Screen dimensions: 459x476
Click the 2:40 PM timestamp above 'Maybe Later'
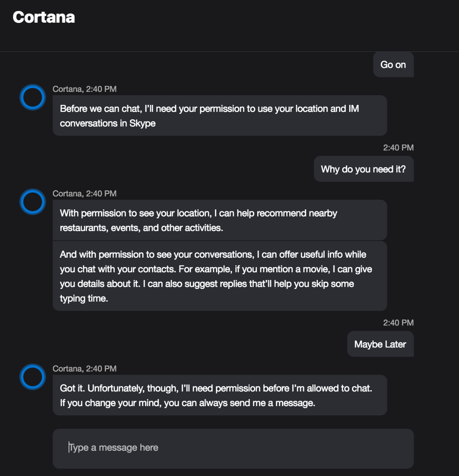pos(398,323)
